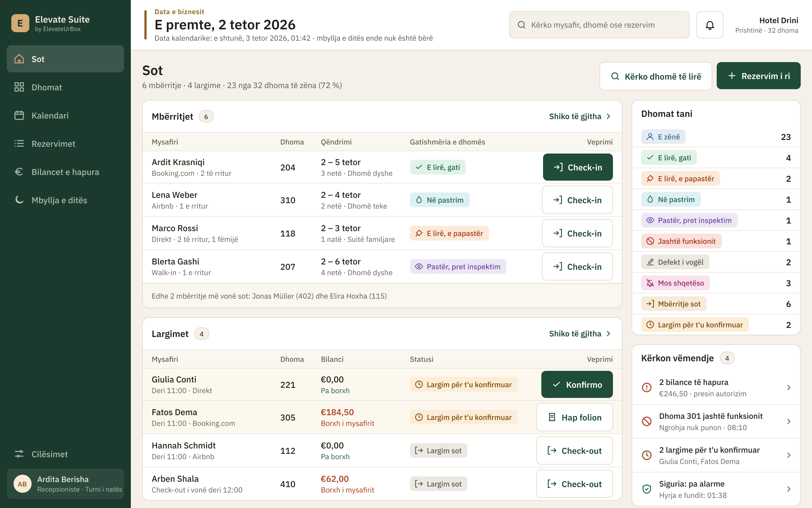This screenshot has width=812, height=508.
Task: Select the Mos shqetëso status tag
Action: 676,283
